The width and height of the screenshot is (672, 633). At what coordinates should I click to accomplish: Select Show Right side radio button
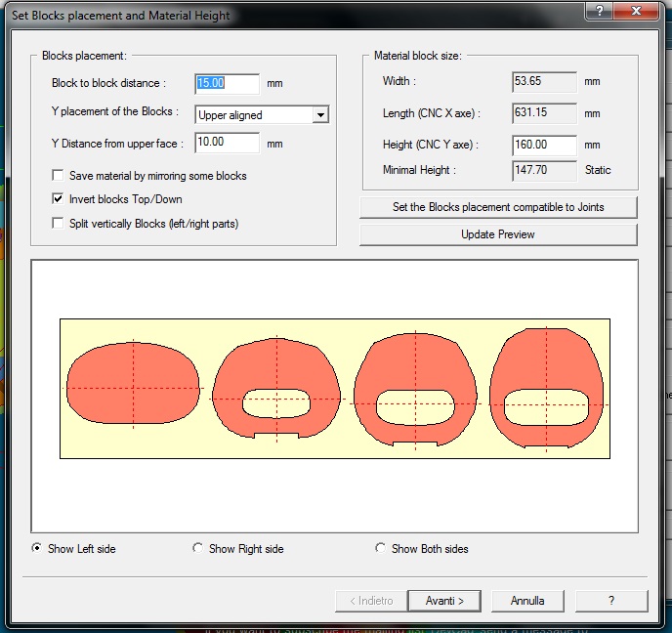coord(198,549)
